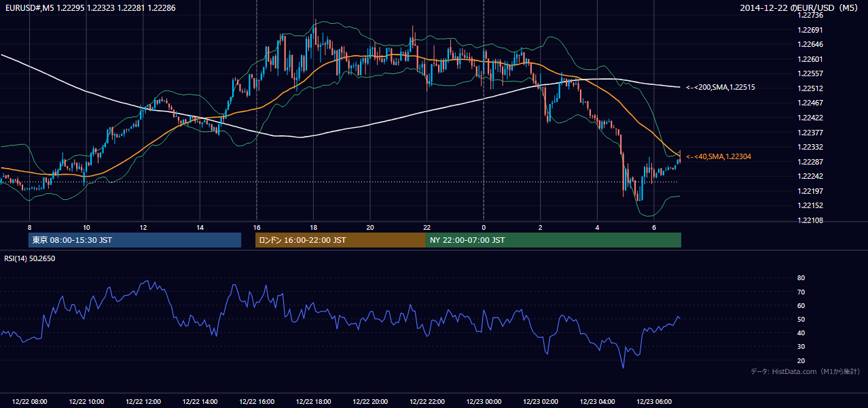Click RSI scale value 80
Viewport: 868px width, 408px height.
(801, 278)
